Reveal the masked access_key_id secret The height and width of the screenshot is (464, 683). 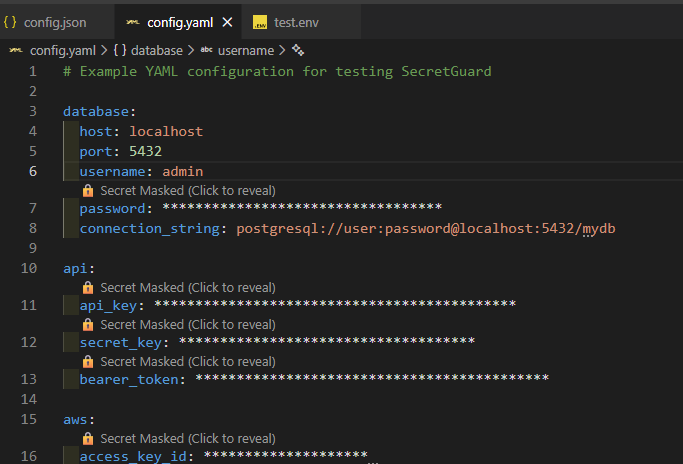188,439
